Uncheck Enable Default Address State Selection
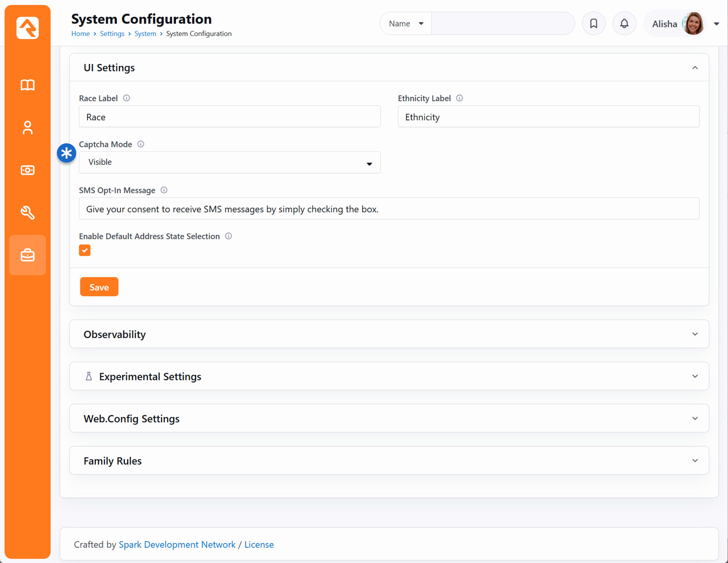Viewport: 728px width, 563px height. point(85,250)
